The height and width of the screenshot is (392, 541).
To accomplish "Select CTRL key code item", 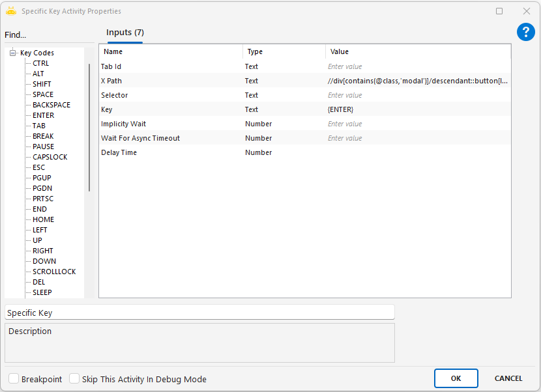I will click(40, 63).
